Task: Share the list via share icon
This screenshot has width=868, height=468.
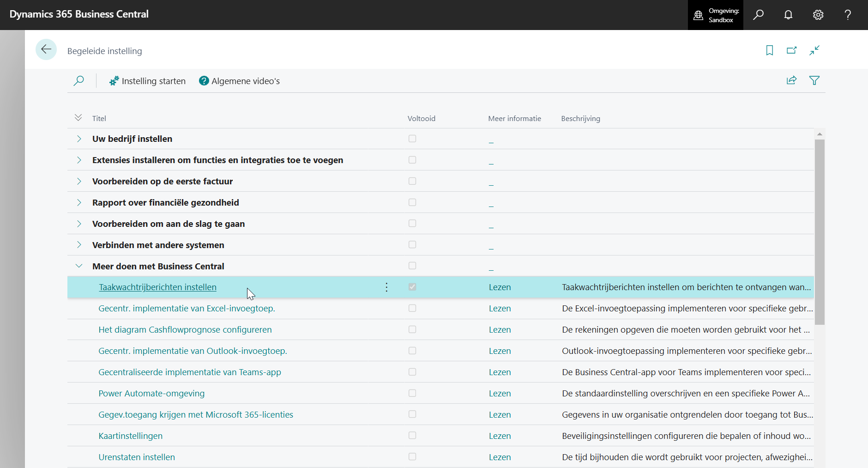Action: click(792, 80)
